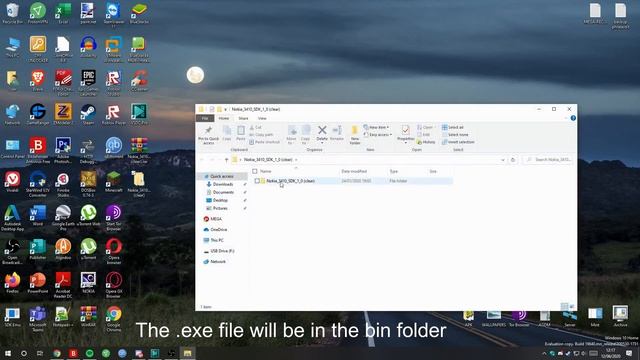
Task: Select the Google Chrome desktop shortcut
Action: tap(113, 319)
